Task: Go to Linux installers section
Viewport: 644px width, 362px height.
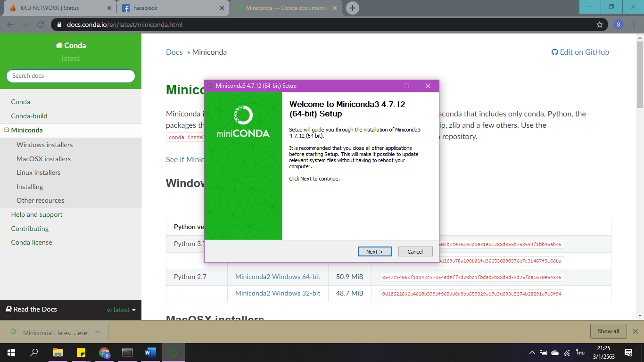Action: point(39,173)
